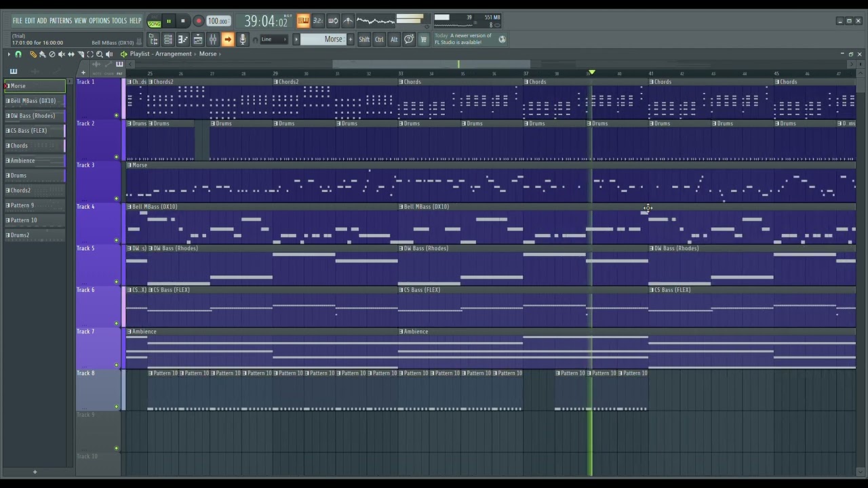
Task: Open the newer version available news message
Action: click(465, 39)
